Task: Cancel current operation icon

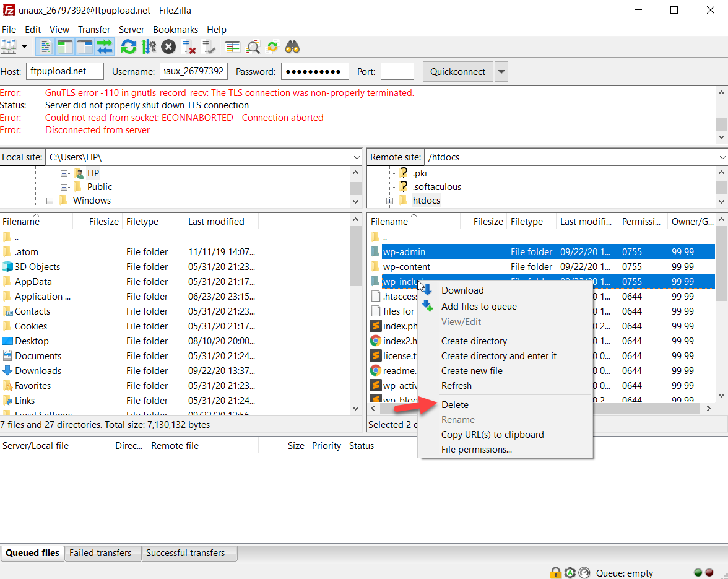Action: point(168,47)
